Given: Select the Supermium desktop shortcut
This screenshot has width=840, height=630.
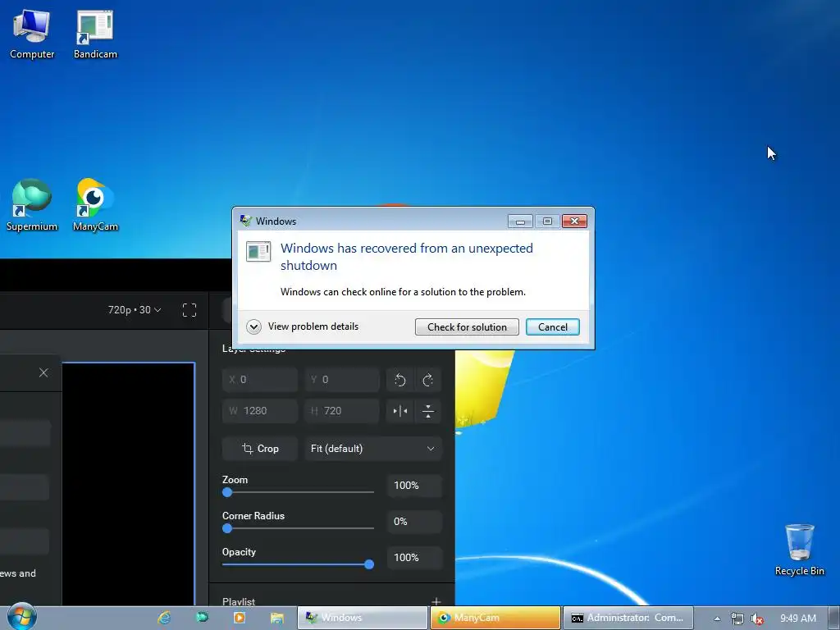Looking at the screenshot, I should tap(32, 205).
